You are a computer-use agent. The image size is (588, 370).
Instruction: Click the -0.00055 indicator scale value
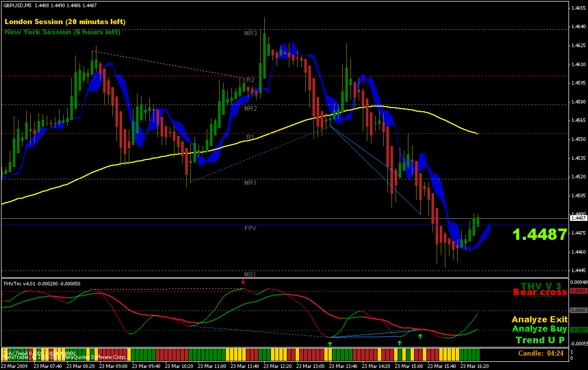click(579, 344)
